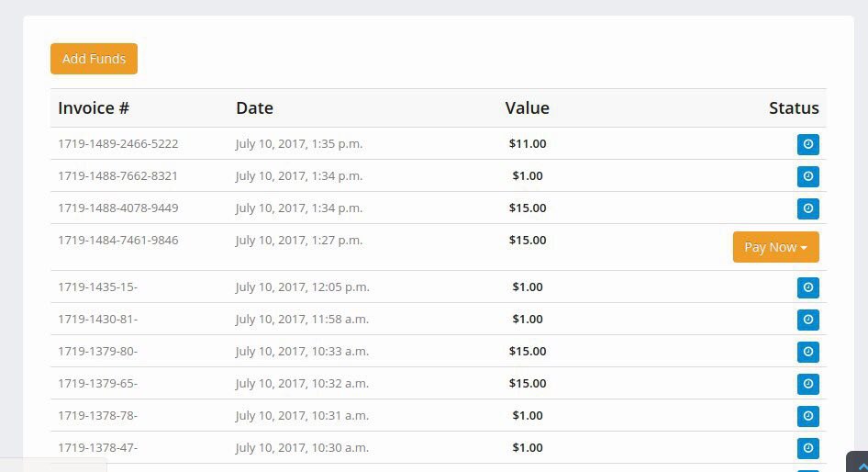This screenshot has width=868, height=472.
Task: Click clock status icon for invoice 1719-1379-80-
Action: 808,352
